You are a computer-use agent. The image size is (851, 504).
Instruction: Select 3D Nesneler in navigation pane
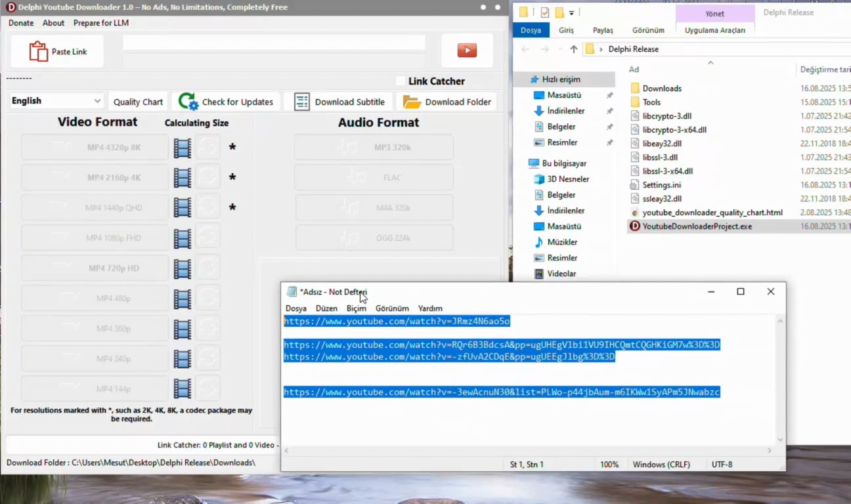click(568, 179)
